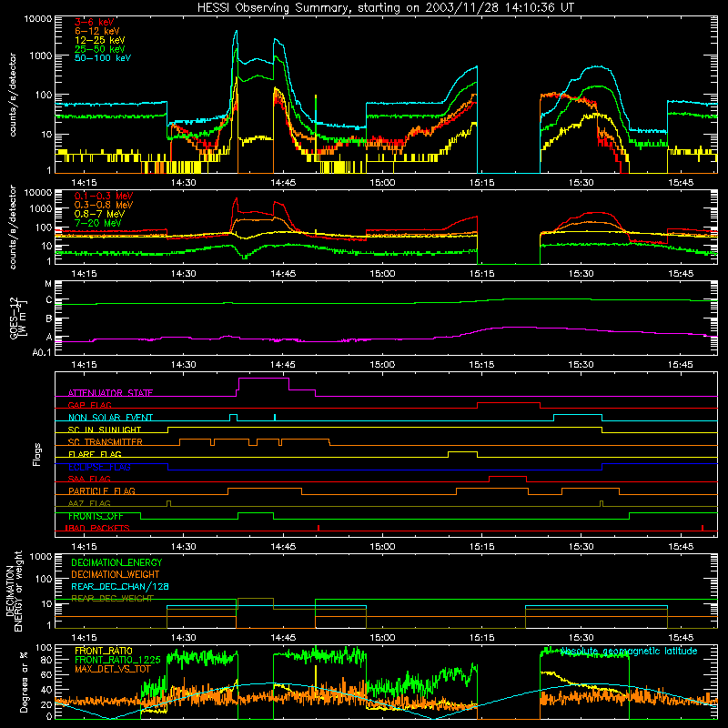Click the Absolute geomagnetic latitude label
Viewport: 728px width, 728px height.
[629, 652]
